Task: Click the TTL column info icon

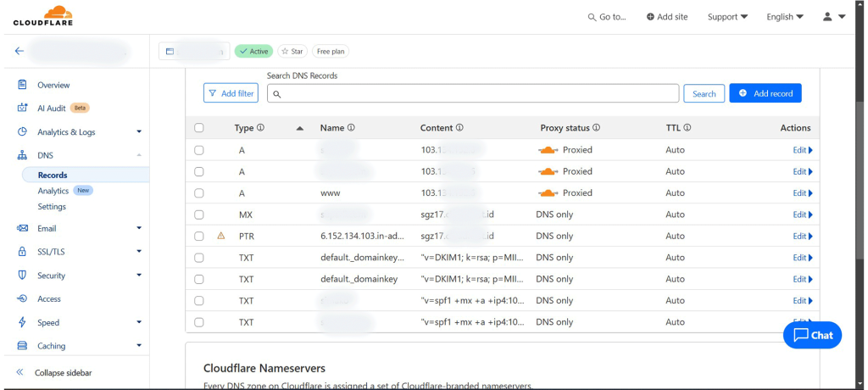Action: coord(687,128)
